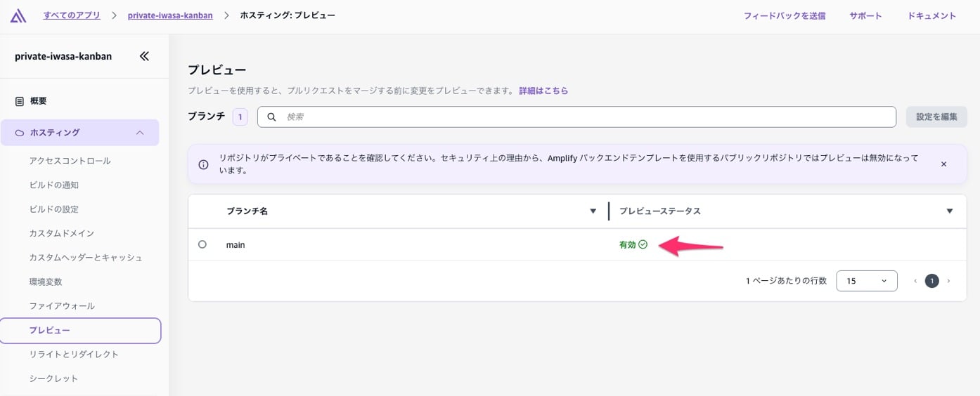980x396 pixels.
Task: Click page 1 pagination button
Action: click(x=932, y=281)
